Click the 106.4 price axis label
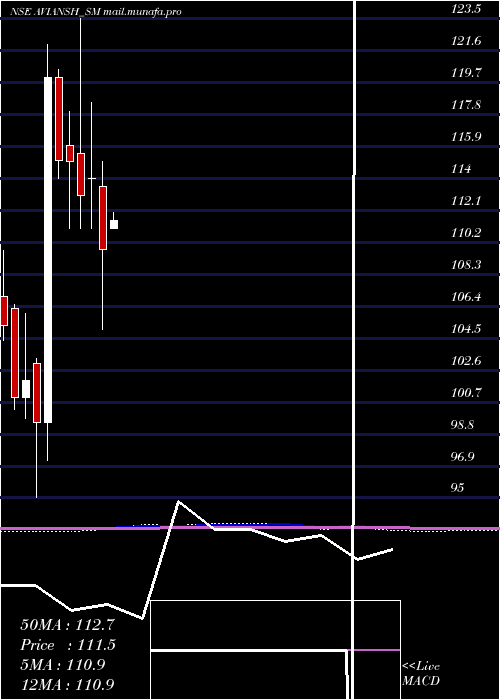The height and width of the screenshot is (700, 500). point(466,296)
